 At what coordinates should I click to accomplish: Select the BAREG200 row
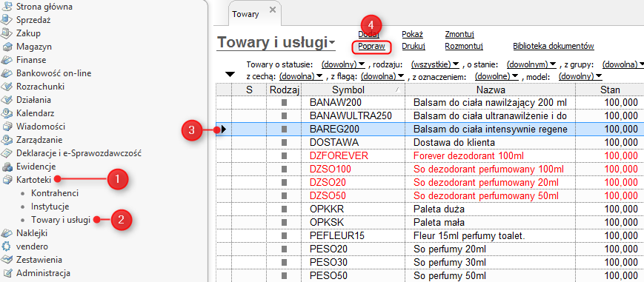(x=430, y=130)
